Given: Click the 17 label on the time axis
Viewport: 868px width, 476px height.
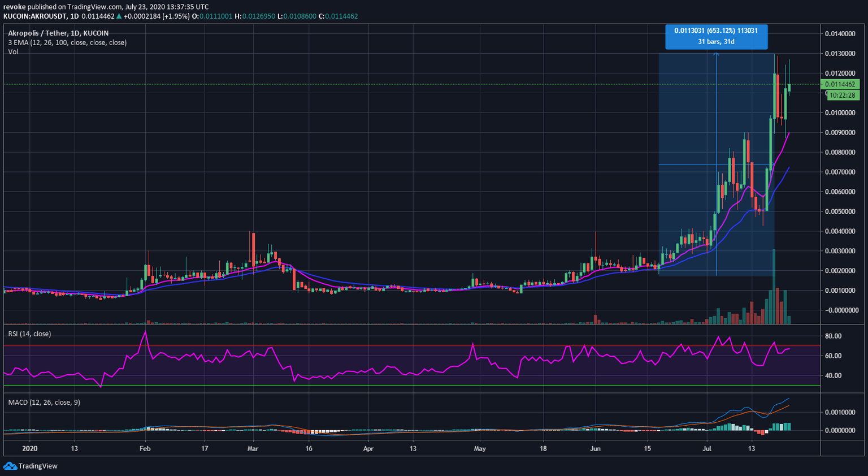Looking at the screenshot, I should click(205, 449).
